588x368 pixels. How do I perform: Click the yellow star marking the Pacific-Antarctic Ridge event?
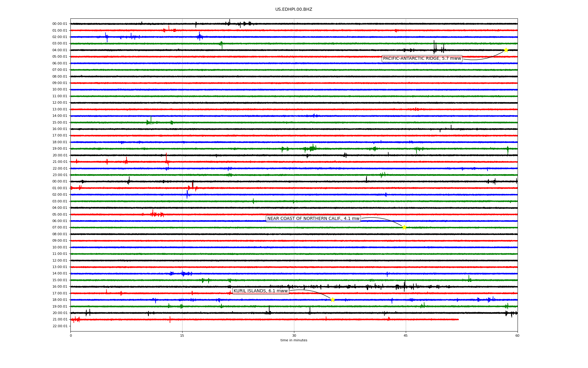pos(506,50)
